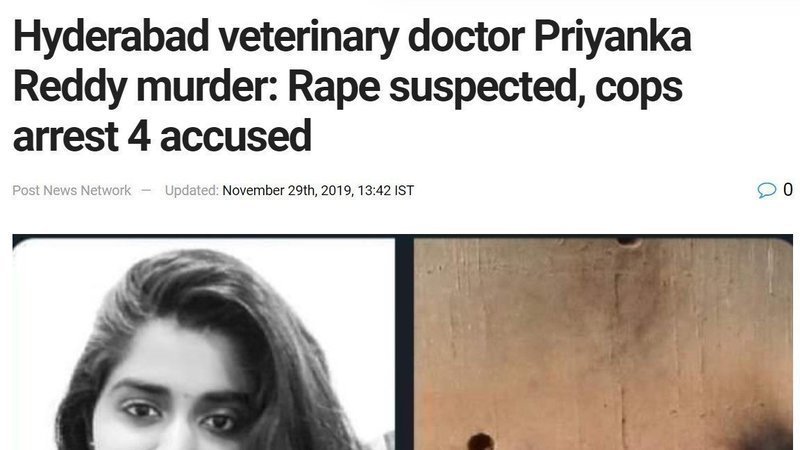This screenshot has width=800, height=450.
Task: Click the comment speech bubble icon
Action: click(766, 190)
